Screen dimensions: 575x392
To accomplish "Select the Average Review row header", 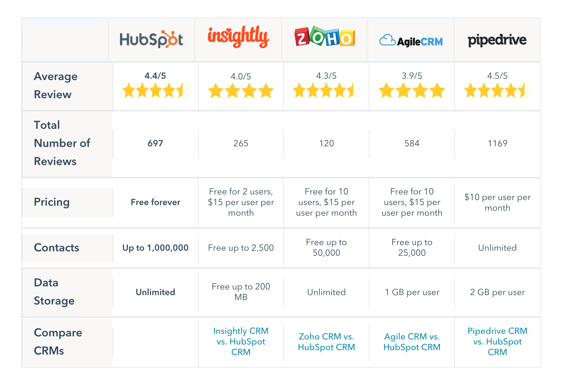I will [x=56, y=85].
